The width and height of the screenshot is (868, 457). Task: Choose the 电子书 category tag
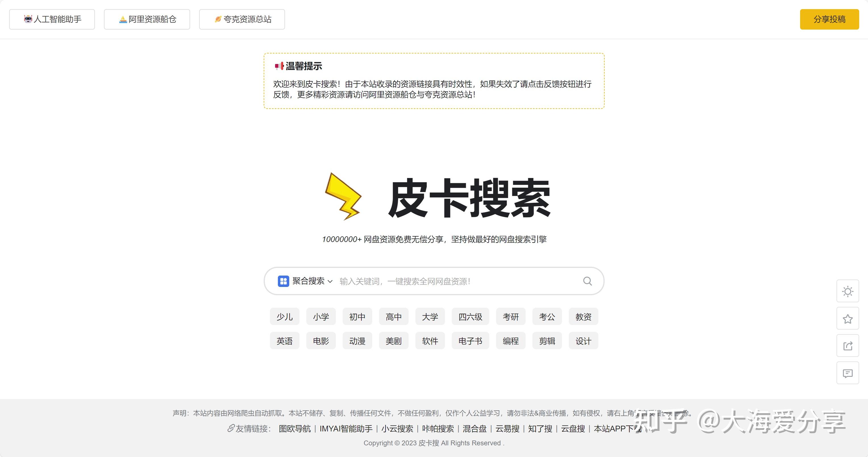pos(470,341)
